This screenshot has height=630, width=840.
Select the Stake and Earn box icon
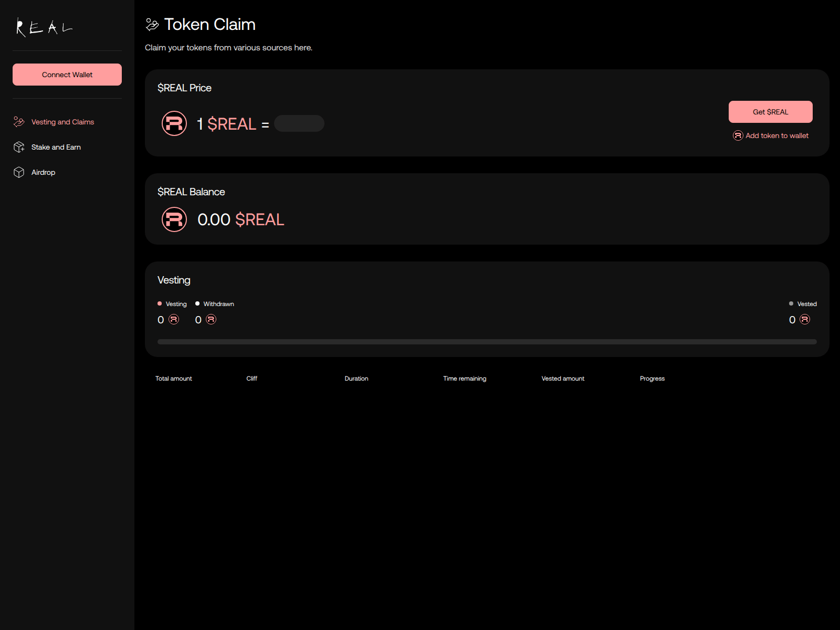[19, 147]
